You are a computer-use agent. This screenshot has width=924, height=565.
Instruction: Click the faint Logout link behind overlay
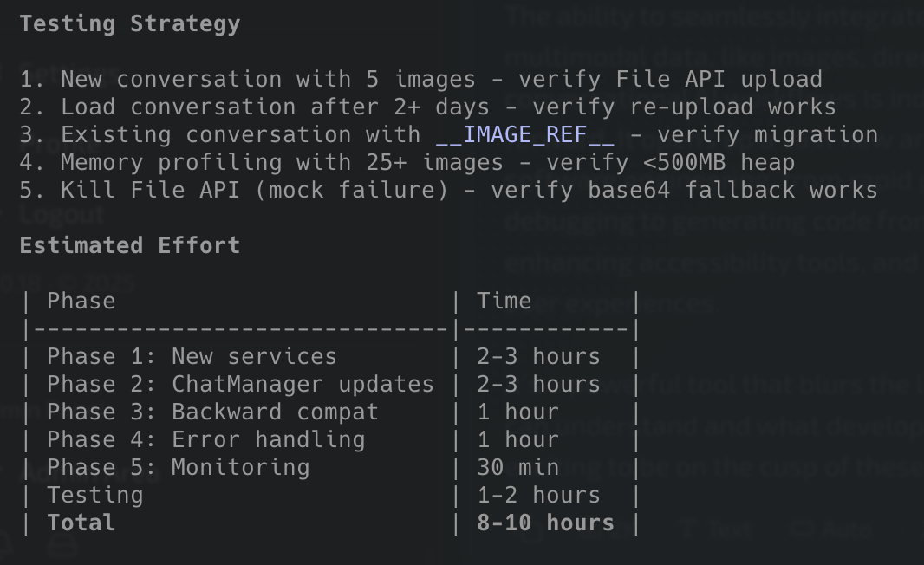(62, 214)
